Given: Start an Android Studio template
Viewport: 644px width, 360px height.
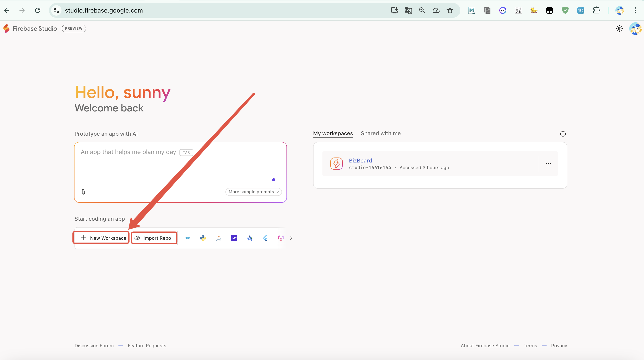Looking at the screenshot, I should pyautogui.click(x=250, y=238).
